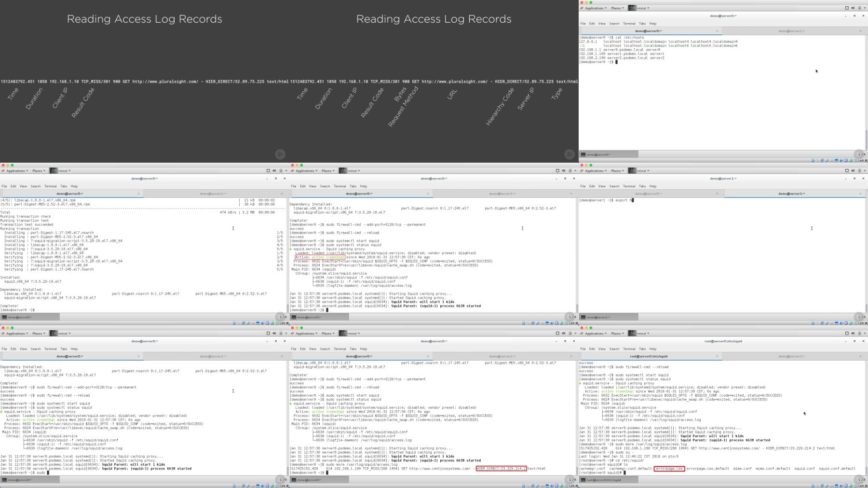Open Applications menu in the yum install output terminal
This screenshot has height=488, width=868.
pyautogui.click(x=15, y=171)
